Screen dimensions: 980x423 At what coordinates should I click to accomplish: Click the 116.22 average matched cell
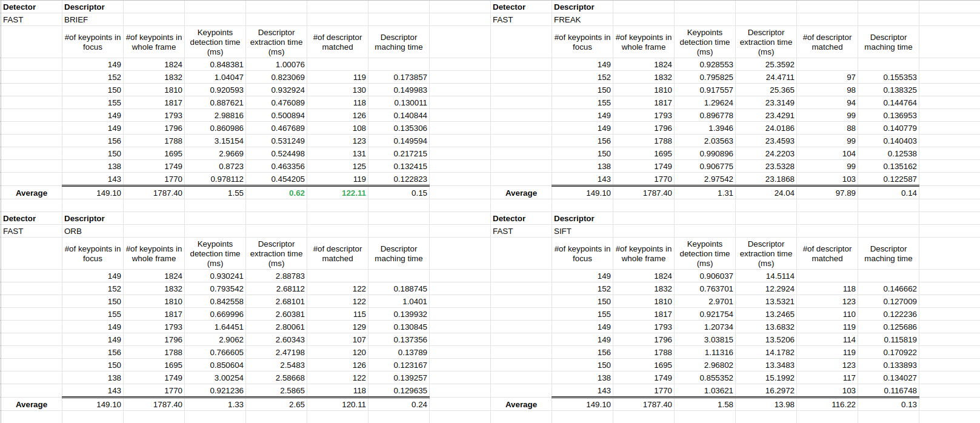827,404
